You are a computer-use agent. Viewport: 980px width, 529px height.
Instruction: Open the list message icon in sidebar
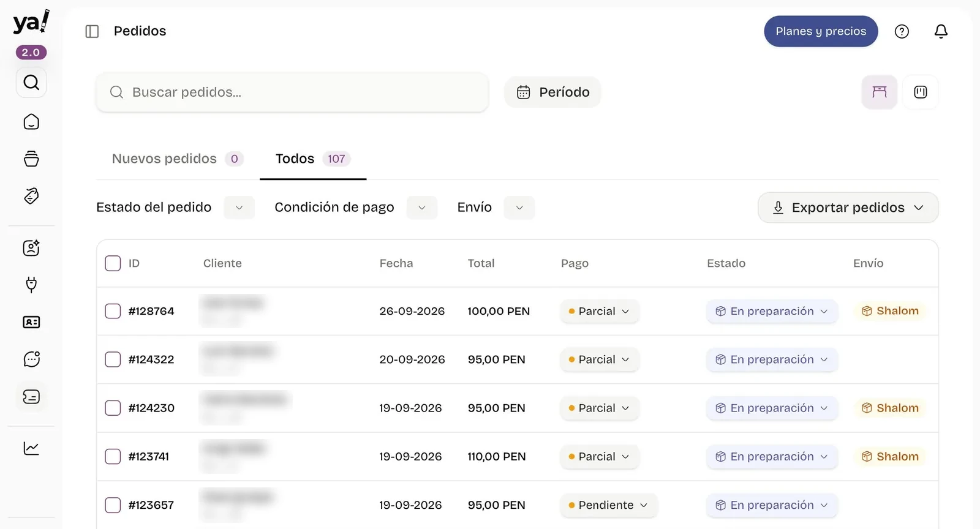(31, 397)
